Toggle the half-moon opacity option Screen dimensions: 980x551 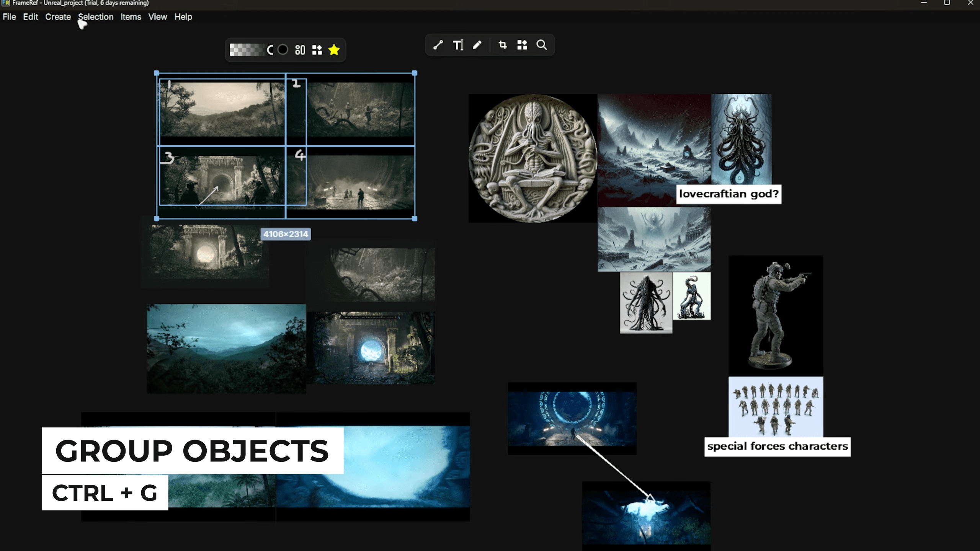[271, 50]
